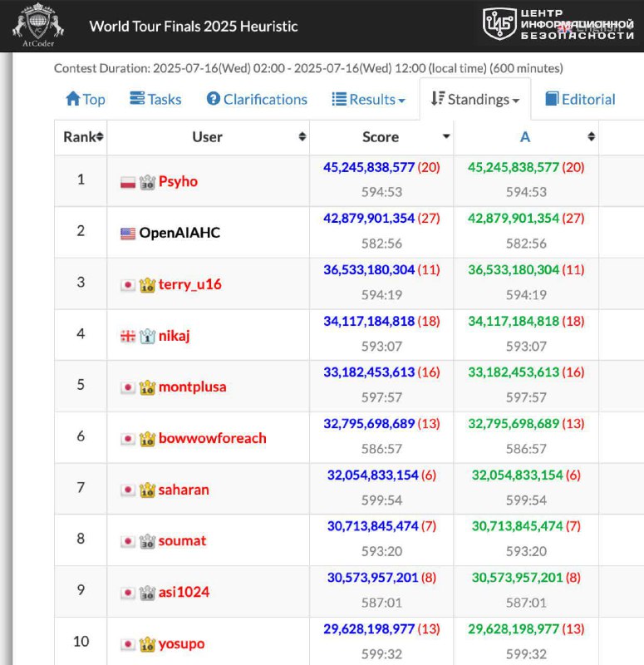The width and height of the screenshot is (644, 665).
Task: Click Japan flag next to terry_u16
Action: pos(128,285)
